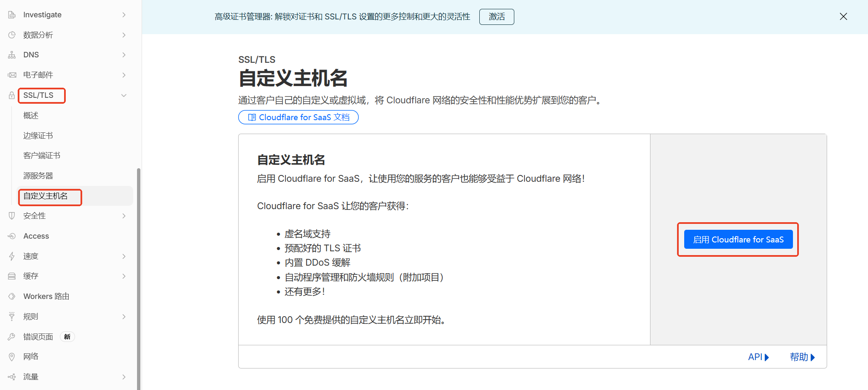
Task: Open the 边缘证书 submenu item
Action: coord(38,136)
